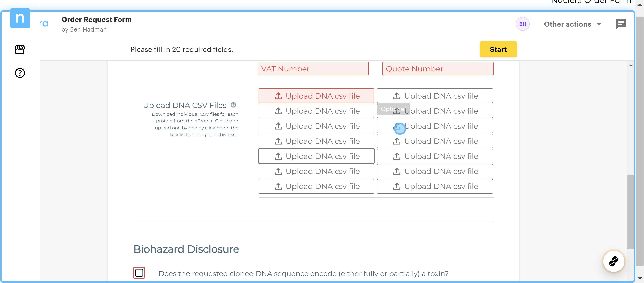Open the marketplace storefront icon
The height and width of the screenshot is (283, 644).
click(x=20, y=50)
